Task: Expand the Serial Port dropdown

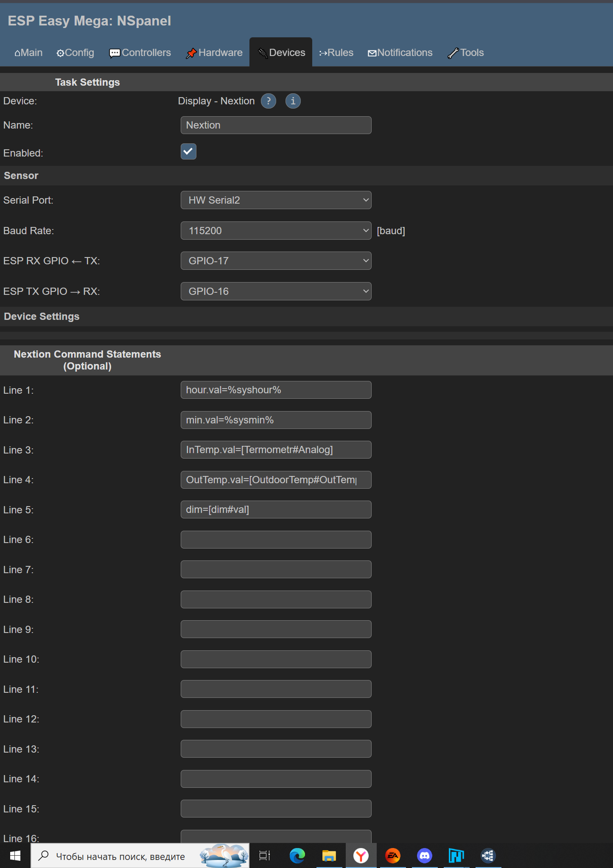Action: tap(276, 200)
